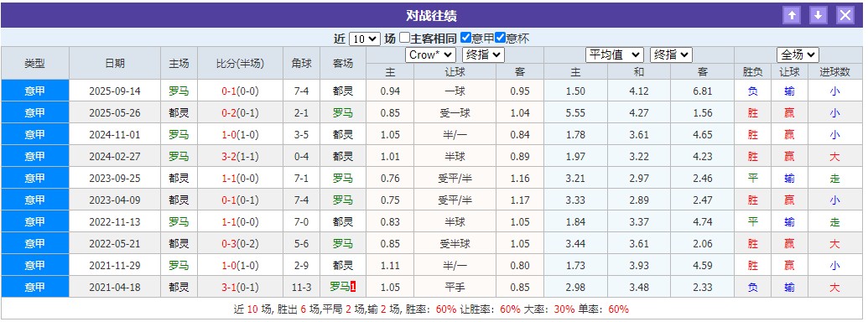Toggle the 主客相同 checkbox

405,39
